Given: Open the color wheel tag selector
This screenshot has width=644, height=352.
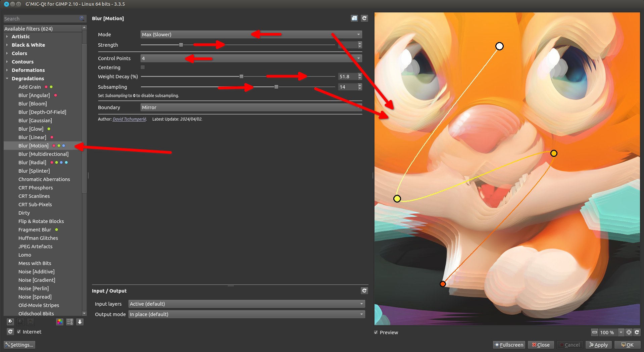Looking at the screenshot, I should click(x=60, y=322).
